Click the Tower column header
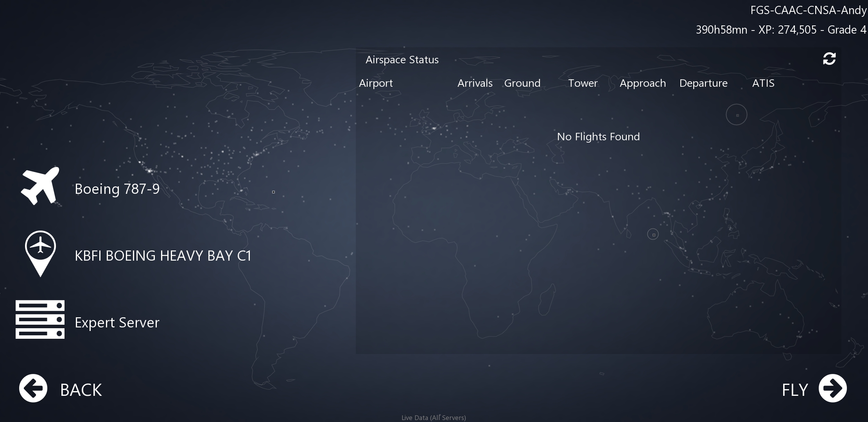868x422 pixels. pos(583,83)
